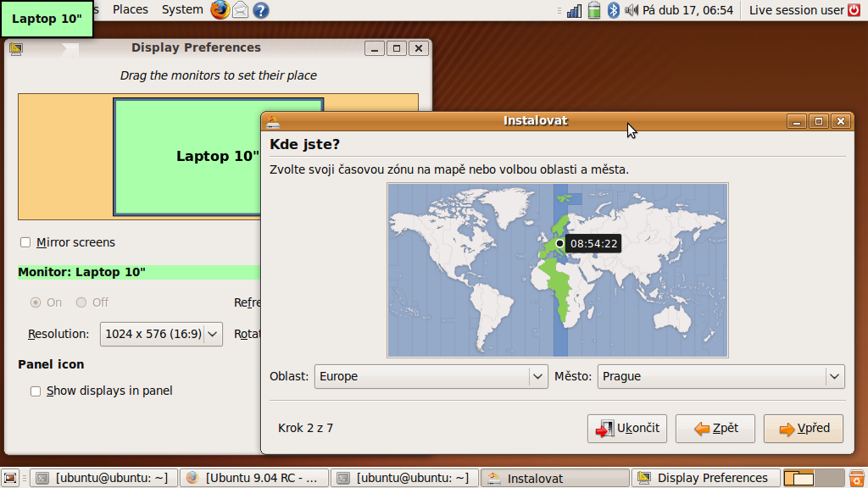Screen dimensions: 868x488
Task: Enable Show displays in panel checkbox
Action: click(x=36, y=391)
